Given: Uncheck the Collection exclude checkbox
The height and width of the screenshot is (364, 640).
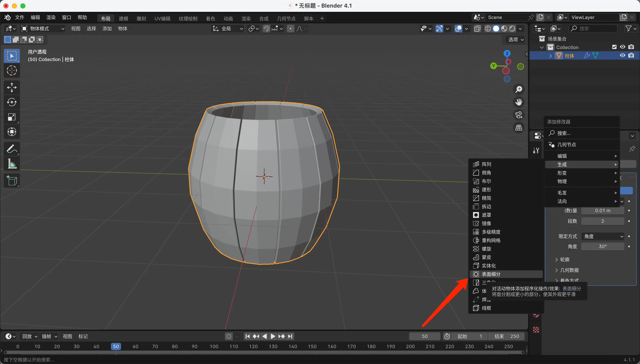Looking at the screenshot, I should coord(614,47).
